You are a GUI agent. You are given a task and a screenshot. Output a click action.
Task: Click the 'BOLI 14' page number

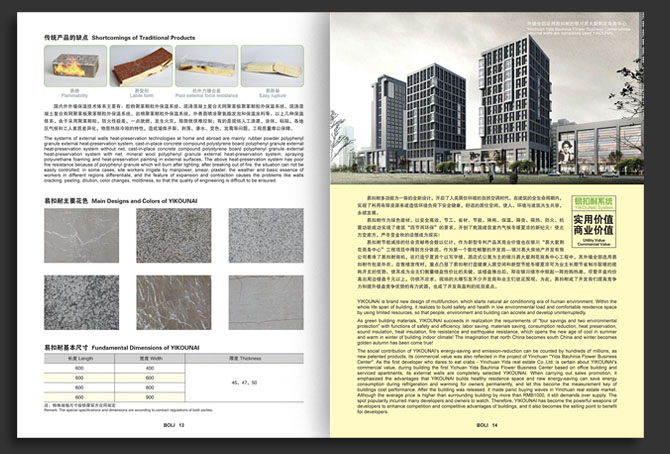point(487,425)
